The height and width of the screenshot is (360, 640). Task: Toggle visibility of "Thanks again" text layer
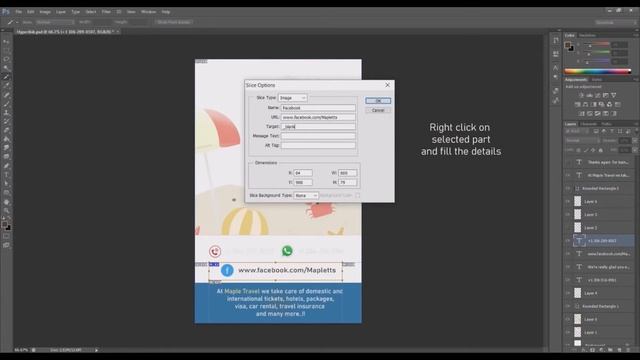568,162
